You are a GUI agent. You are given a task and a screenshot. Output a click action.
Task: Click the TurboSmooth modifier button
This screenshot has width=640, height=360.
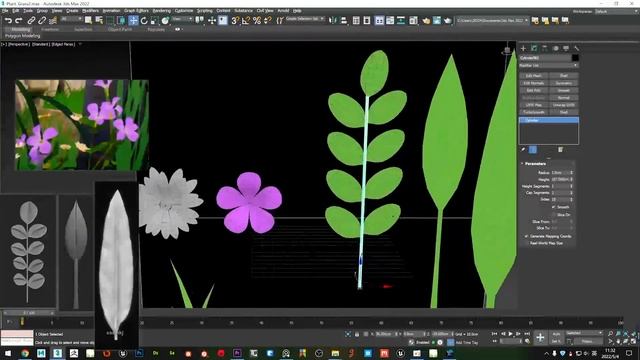534,112
